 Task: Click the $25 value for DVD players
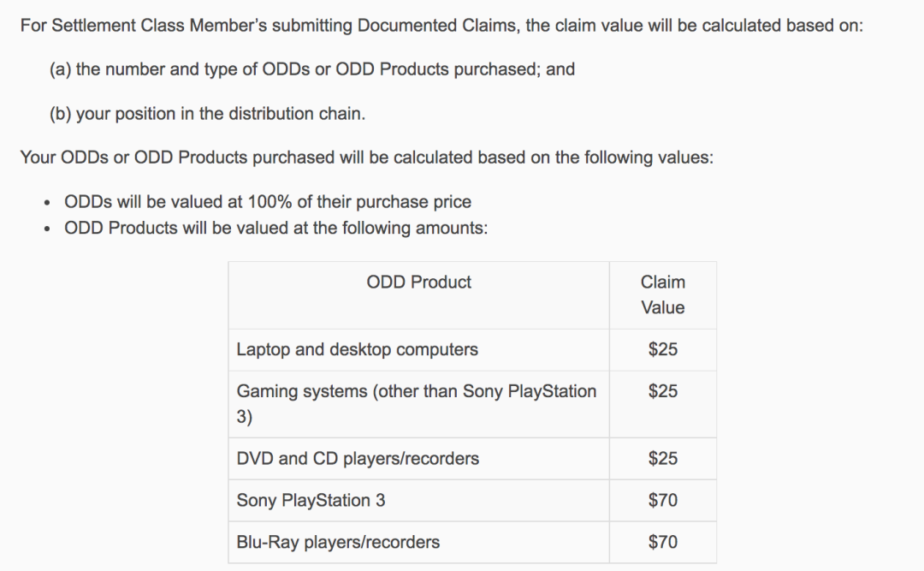(663, 458)
